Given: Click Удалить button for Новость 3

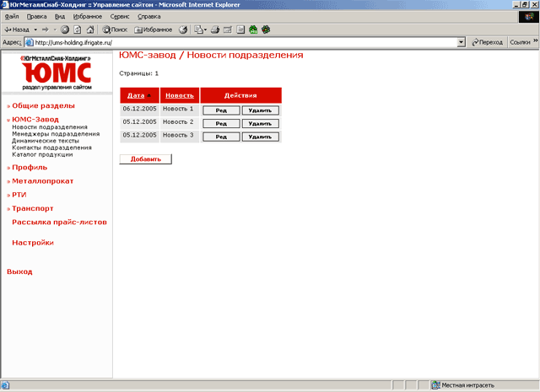Looking at the screenshot, I should click(x=260, y=137).
